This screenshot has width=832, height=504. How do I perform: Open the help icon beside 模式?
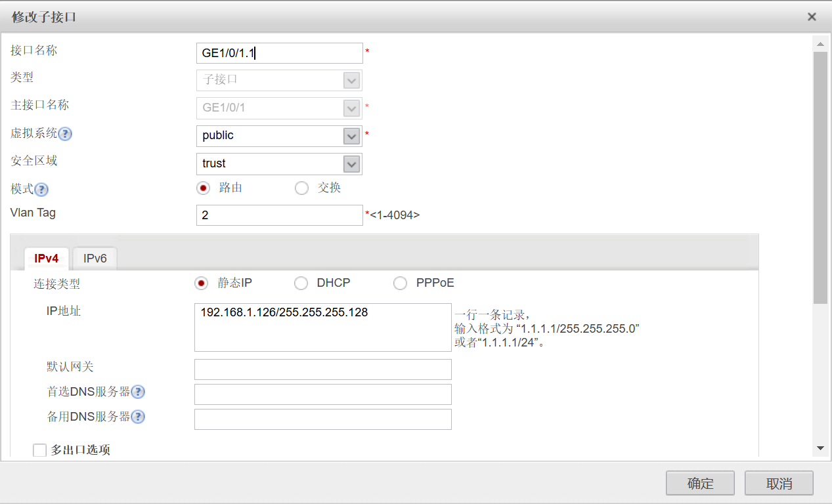point(41,190)
